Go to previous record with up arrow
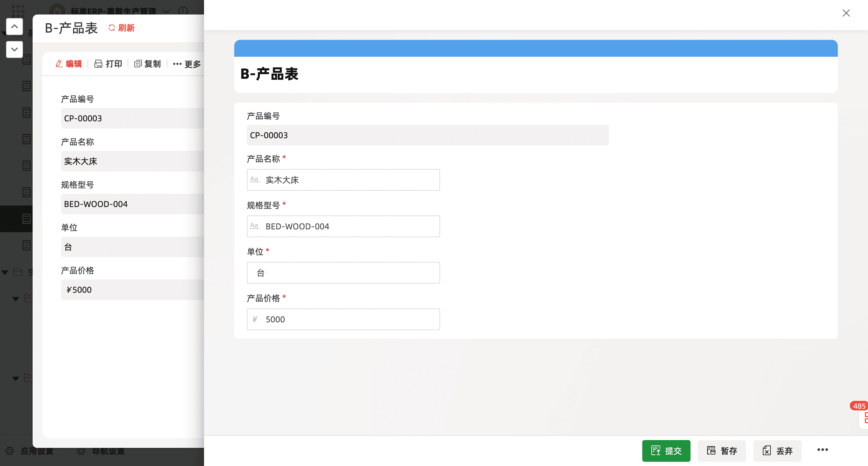Screen dimensions: 868x466 tap(14, 27)
